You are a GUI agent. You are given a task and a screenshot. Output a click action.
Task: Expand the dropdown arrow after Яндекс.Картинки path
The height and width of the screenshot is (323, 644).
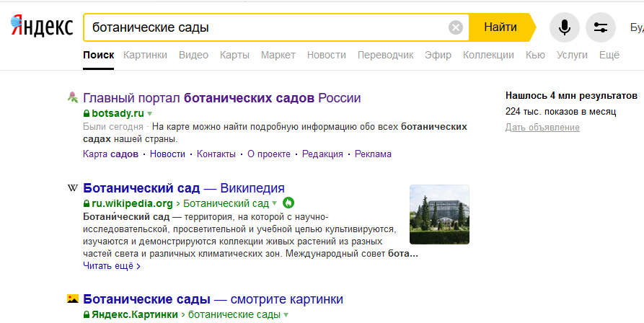pyautogui.click(x=286, y=315)
